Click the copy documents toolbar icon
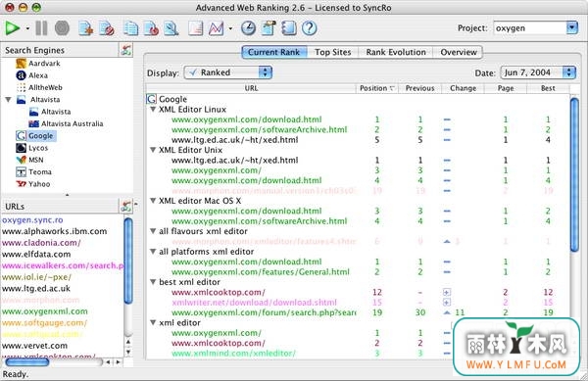The width and height of the screenshot is (588, 381). (131, 28)
